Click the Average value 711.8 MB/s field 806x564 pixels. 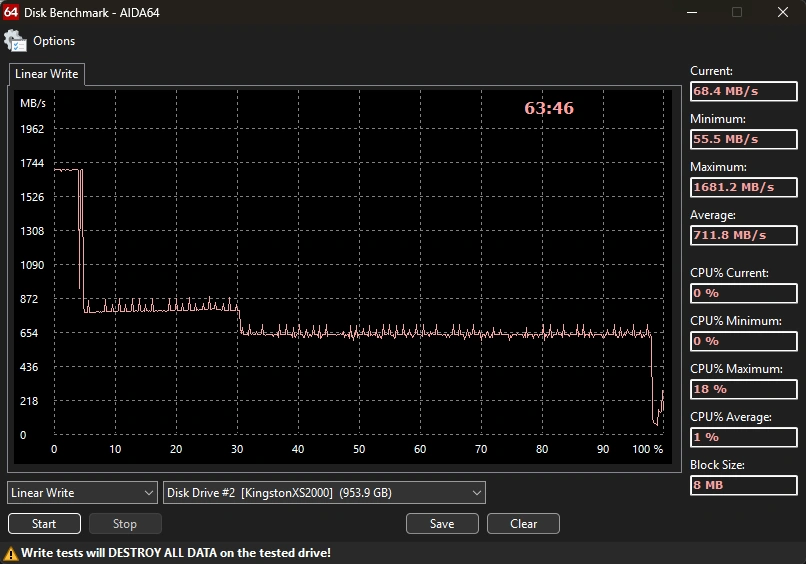pos(744,235)
